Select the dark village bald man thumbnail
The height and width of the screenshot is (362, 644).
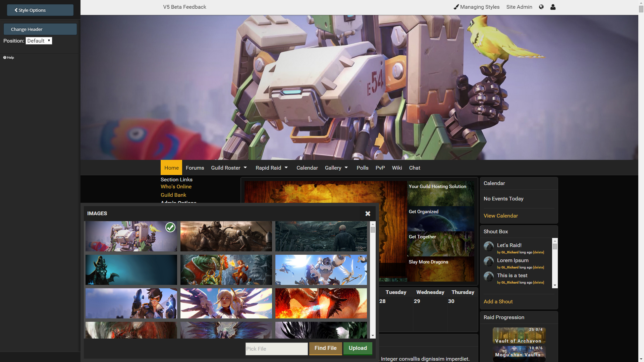pos(321,236)
